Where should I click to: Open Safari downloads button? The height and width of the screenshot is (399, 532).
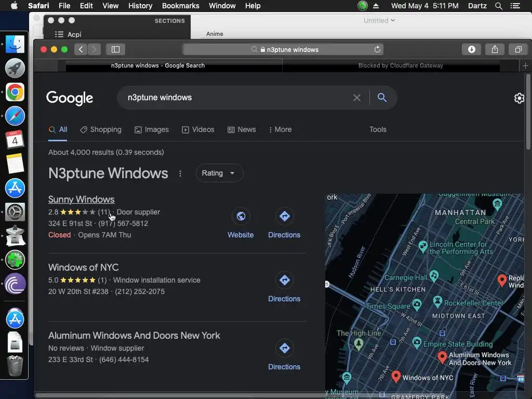pyautogui.click(x=471, y=49)
